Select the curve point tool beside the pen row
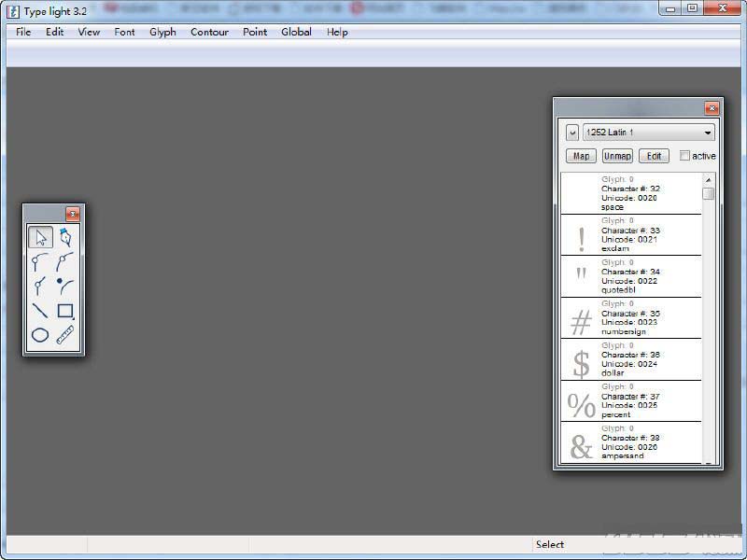 click(x=40, y=262)
